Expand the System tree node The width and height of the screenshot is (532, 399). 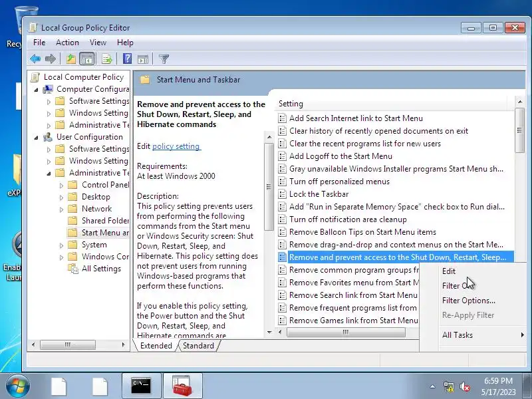(x=61, y=245)
